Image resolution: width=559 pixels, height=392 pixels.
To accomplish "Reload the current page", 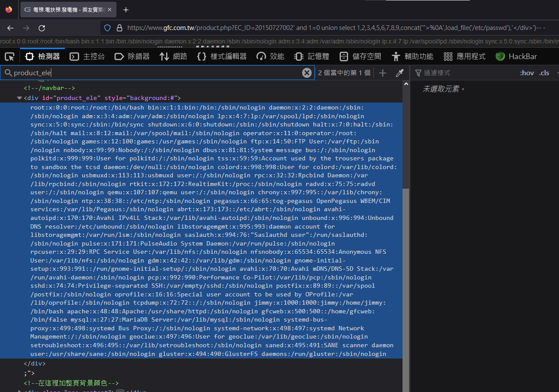I will point(42,28).
